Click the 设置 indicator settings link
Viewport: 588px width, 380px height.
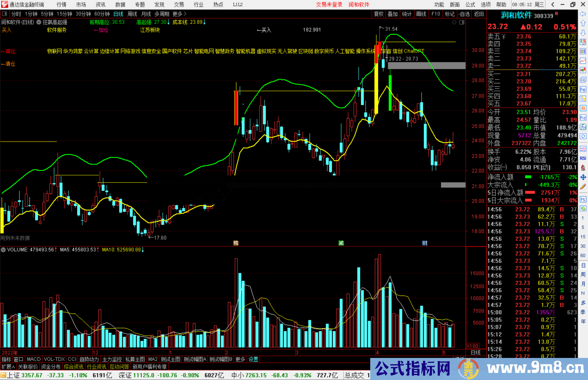coord(253,359)
